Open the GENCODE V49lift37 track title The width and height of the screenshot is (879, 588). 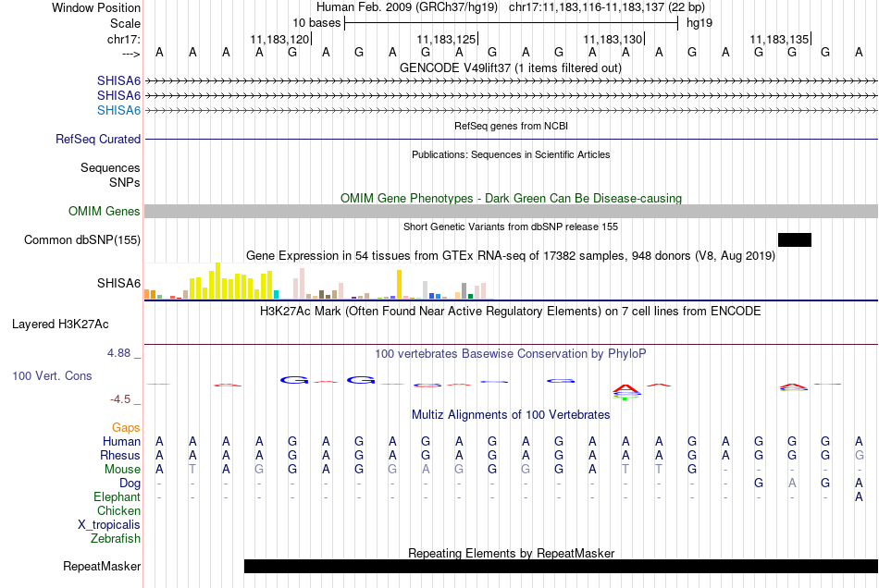point(511,68)
